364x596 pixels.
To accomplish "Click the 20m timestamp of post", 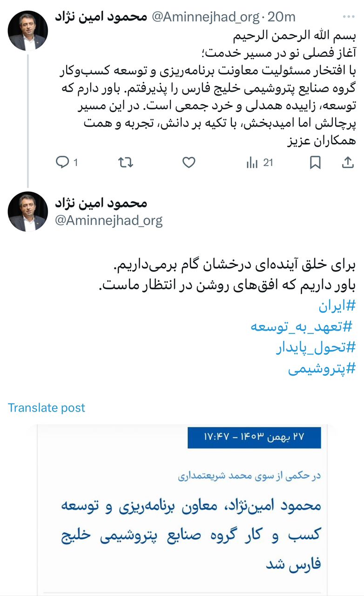I will click(x=282, y=17).
